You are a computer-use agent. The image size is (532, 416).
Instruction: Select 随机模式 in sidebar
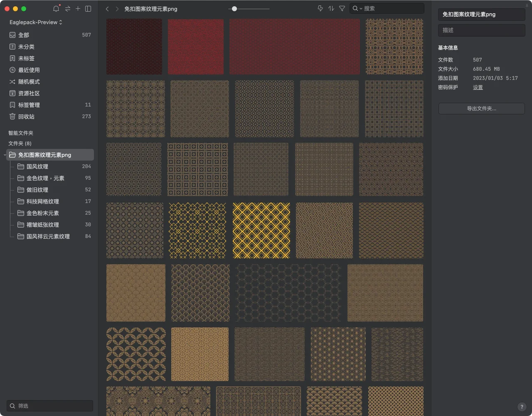tap(29, 82)
